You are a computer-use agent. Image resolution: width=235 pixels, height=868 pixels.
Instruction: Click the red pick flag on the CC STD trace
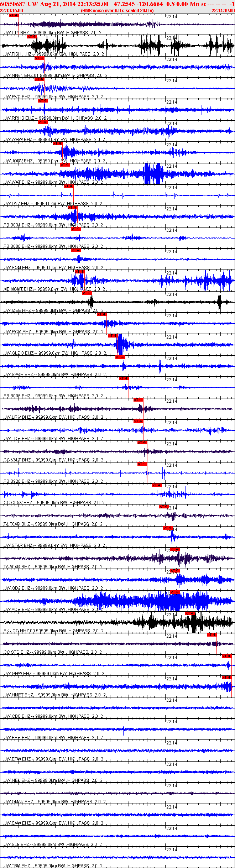pyautogui.click(x=211, y=635)
